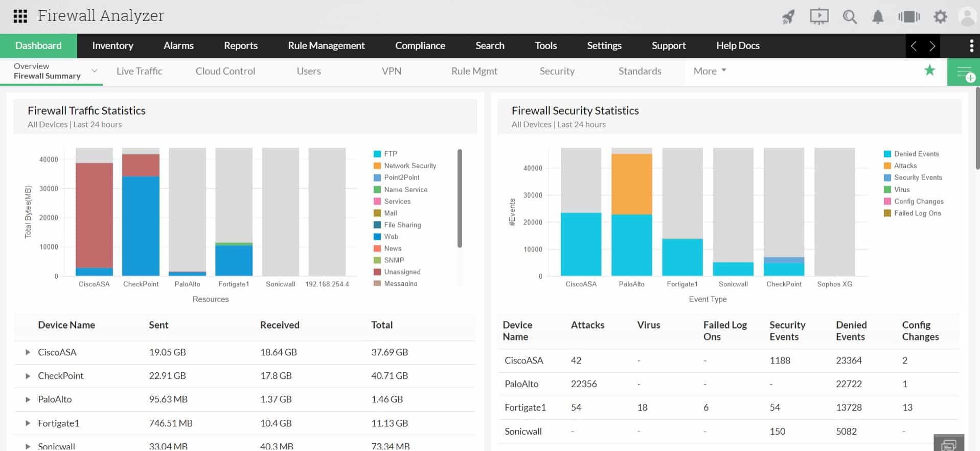
Task: Toggle the Network Security legend swatch
Action: [377, 166]
